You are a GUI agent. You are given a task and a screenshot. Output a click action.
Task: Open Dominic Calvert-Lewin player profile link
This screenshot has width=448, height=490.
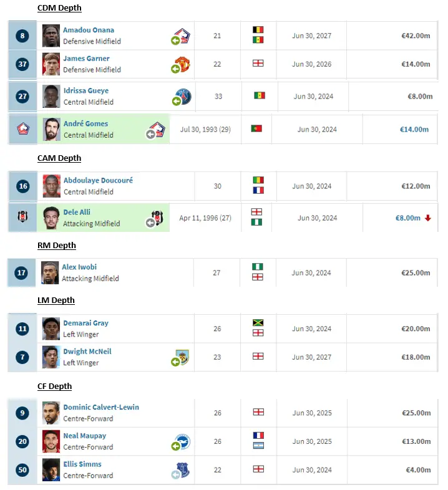pyautogui.click(x=101, y=407)
